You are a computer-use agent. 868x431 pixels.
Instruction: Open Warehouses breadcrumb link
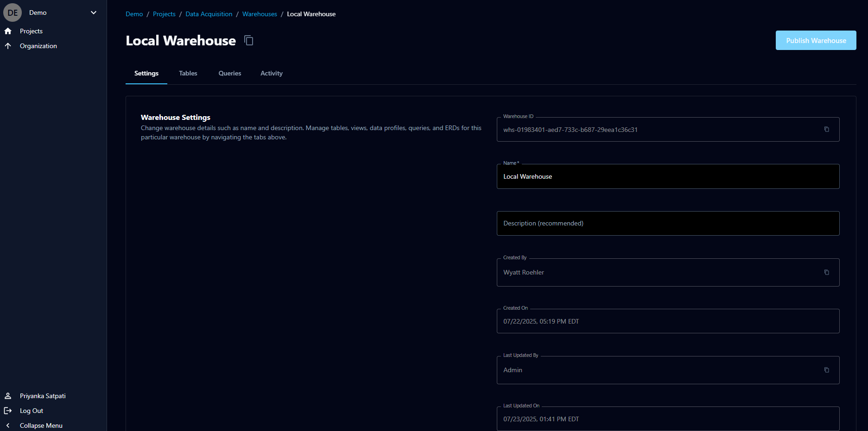(260, 14)
